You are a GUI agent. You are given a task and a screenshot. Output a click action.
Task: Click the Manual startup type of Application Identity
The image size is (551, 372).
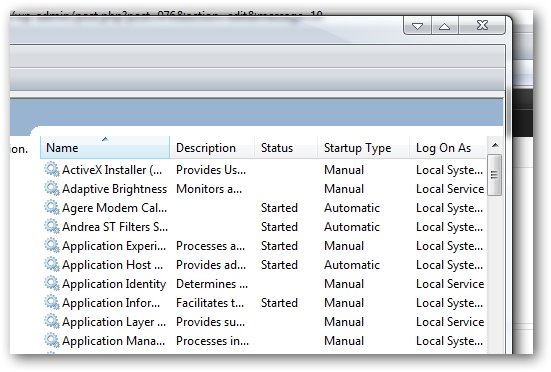344,284
